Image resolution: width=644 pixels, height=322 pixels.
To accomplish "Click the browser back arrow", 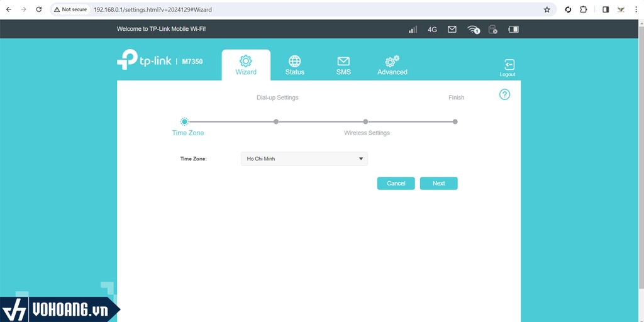I will (x=9, y=9).
